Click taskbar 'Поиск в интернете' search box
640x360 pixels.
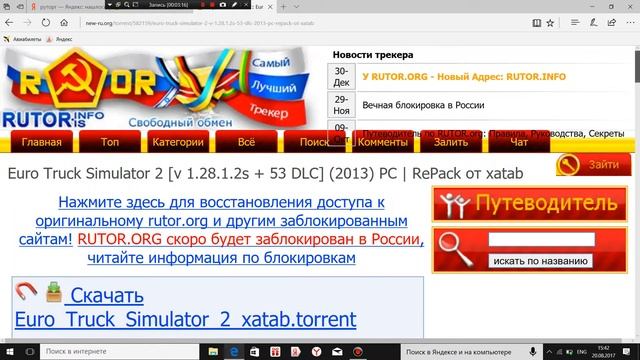[120, 352]
